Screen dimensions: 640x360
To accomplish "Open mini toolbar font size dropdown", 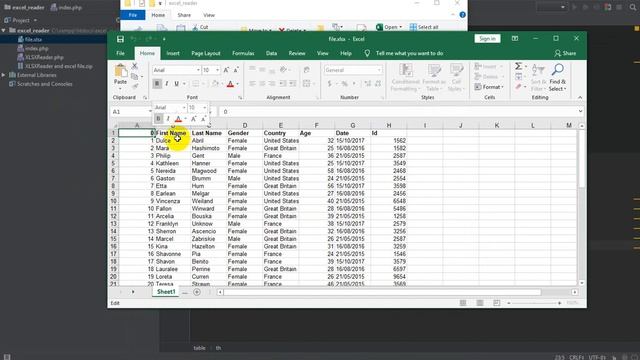I will pyautogui.click(x=204, y=107).
